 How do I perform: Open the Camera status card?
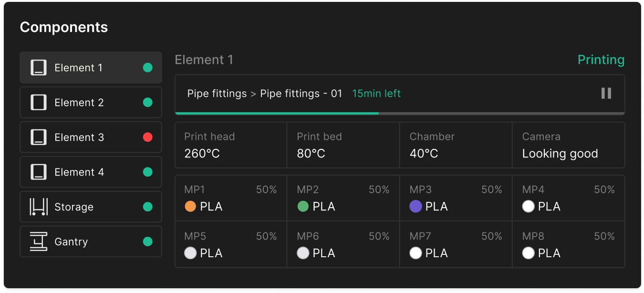[x=569, y=145]
